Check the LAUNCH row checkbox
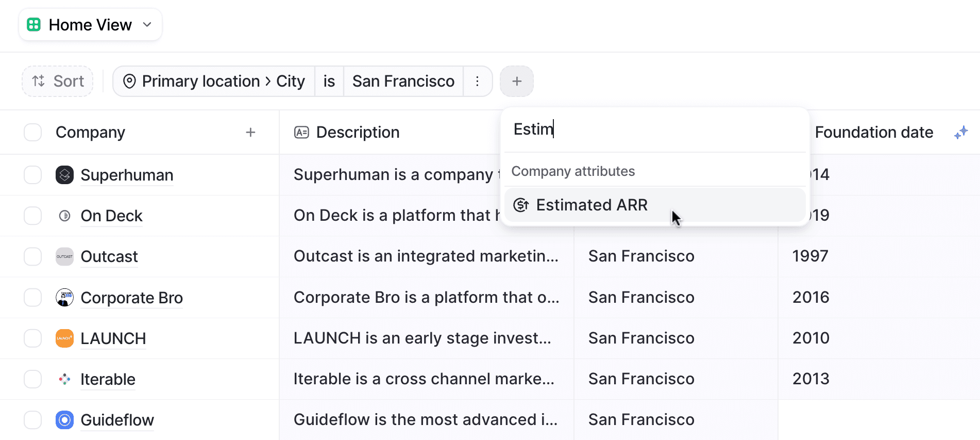This screenshot has height=440, width=980. [33, 338]
